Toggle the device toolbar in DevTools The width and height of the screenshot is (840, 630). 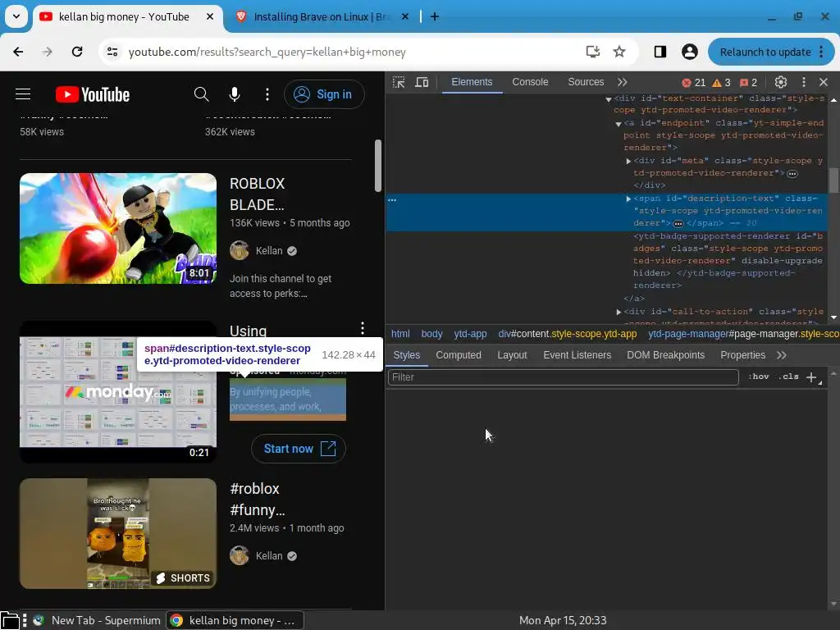(x=422, y=82)
